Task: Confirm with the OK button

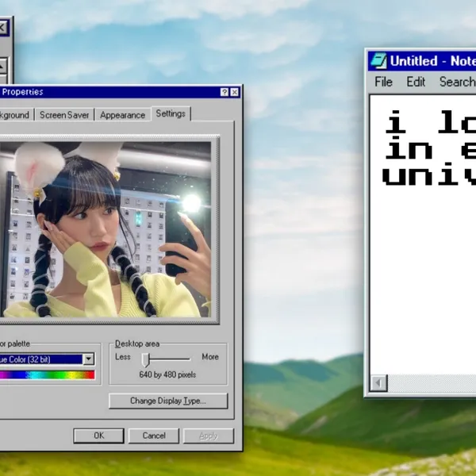Action: (98, 436)
